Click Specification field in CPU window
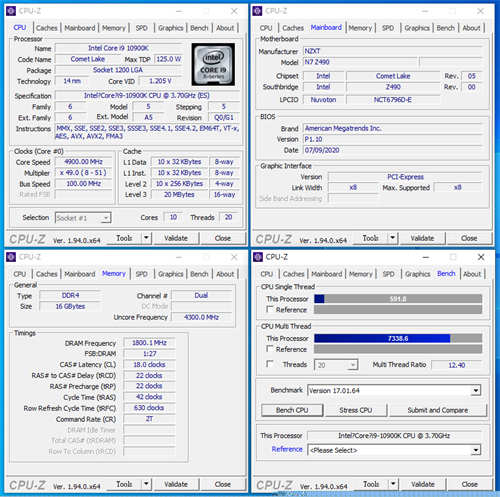Image resolution: width=500 pixels, height=497 pixels. click(147, 96)
